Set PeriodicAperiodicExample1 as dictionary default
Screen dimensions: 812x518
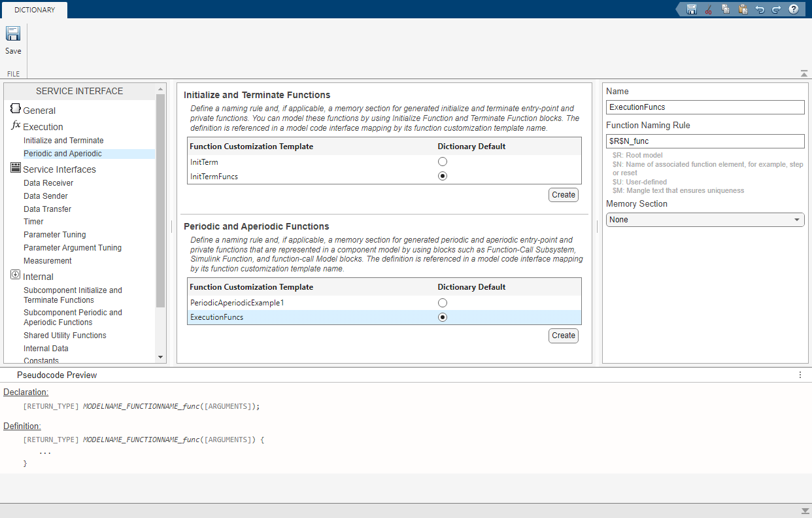(443, 303)
